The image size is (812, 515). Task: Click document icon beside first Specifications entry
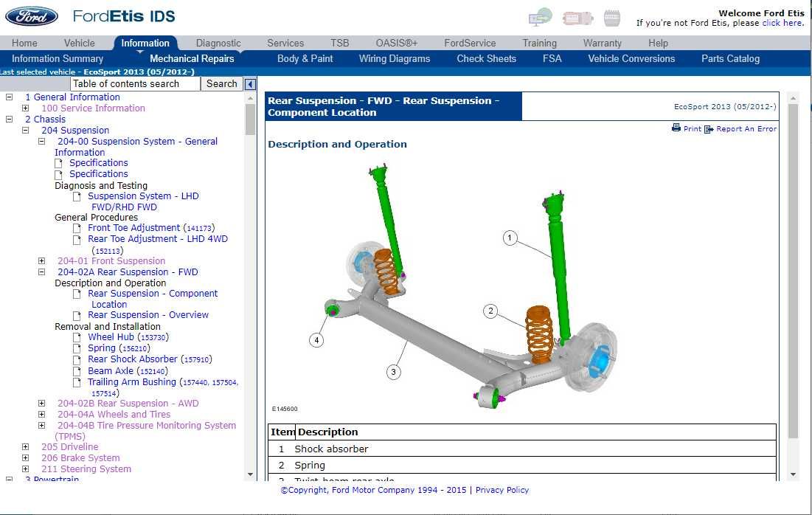pos(58,164)
